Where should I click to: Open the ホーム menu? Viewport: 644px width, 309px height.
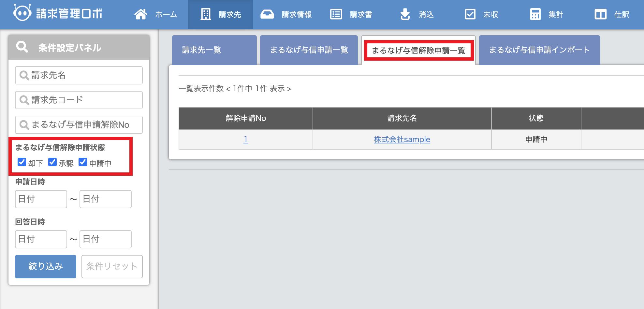pos(156,14)
